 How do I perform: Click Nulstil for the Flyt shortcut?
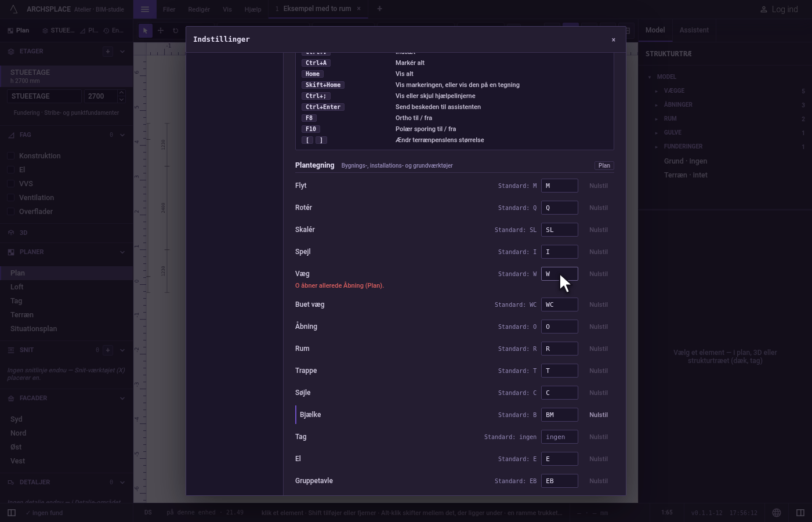(x=599, y=186)
